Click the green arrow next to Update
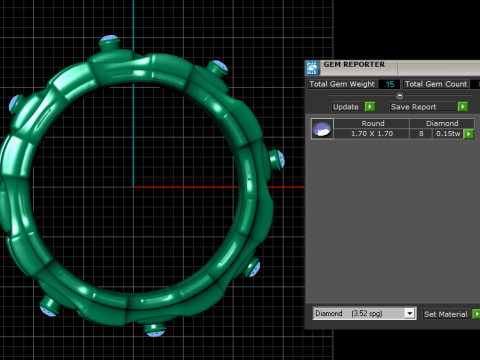 pos(370,107)
